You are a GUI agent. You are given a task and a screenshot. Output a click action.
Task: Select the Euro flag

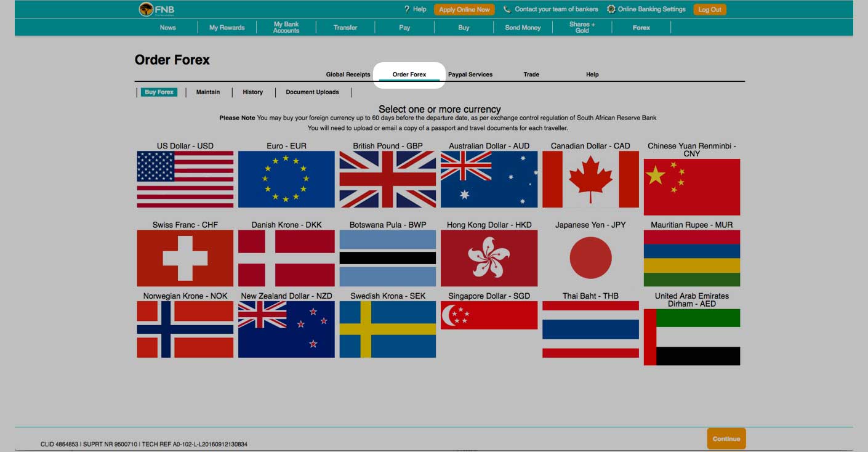286,179
